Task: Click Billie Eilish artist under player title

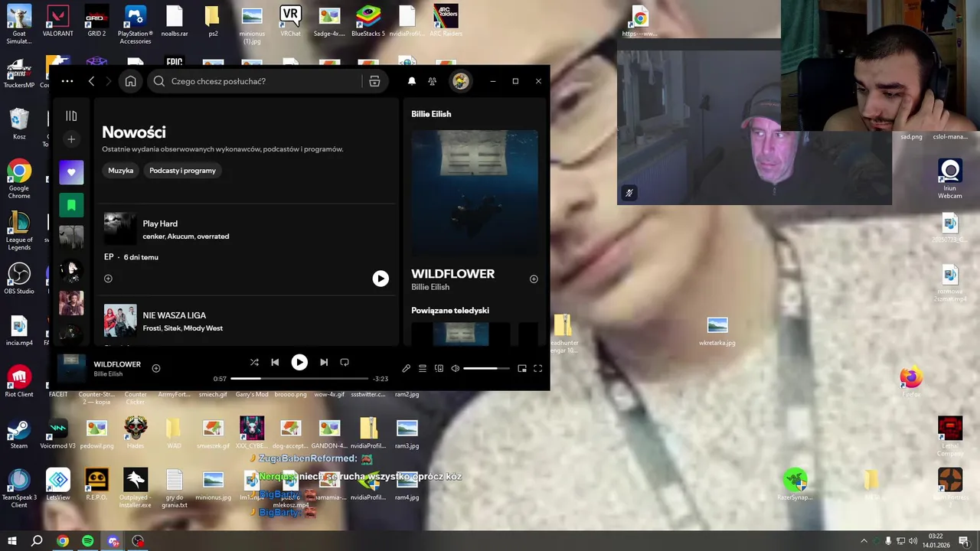Action: [108, 374]
